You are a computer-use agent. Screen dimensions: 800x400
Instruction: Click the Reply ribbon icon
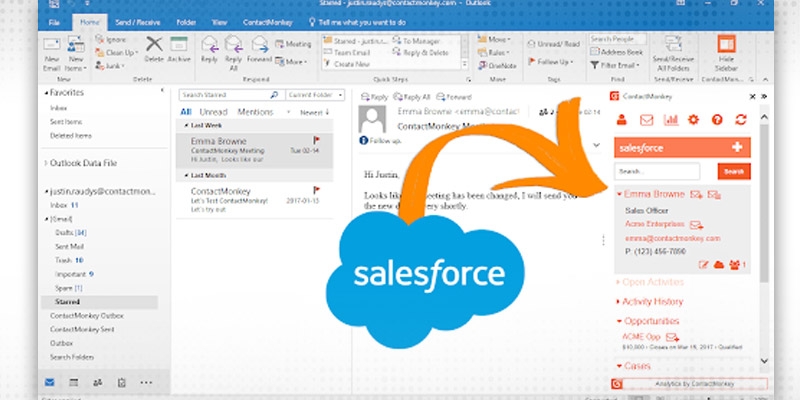click(x=209, y=44)
